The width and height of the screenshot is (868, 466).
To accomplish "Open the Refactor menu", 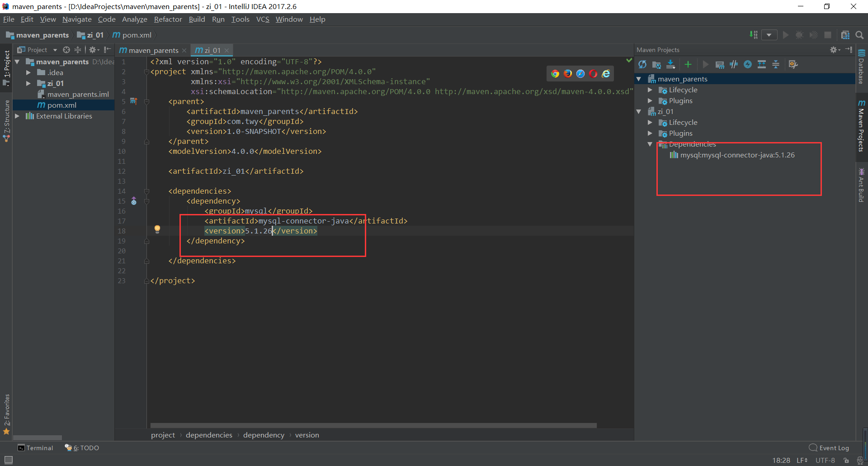I will pos(168,19).
